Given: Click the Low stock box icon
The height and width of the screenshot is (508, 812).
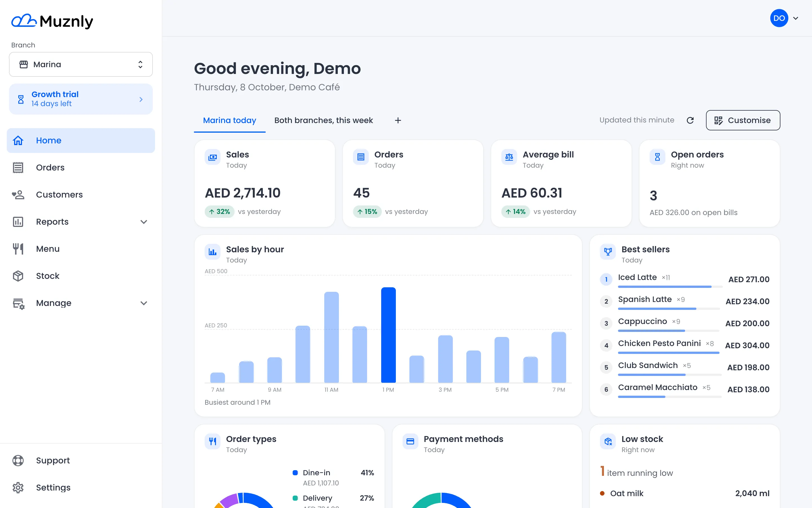Looking at the screenshot, I should [x=608, y=441].
